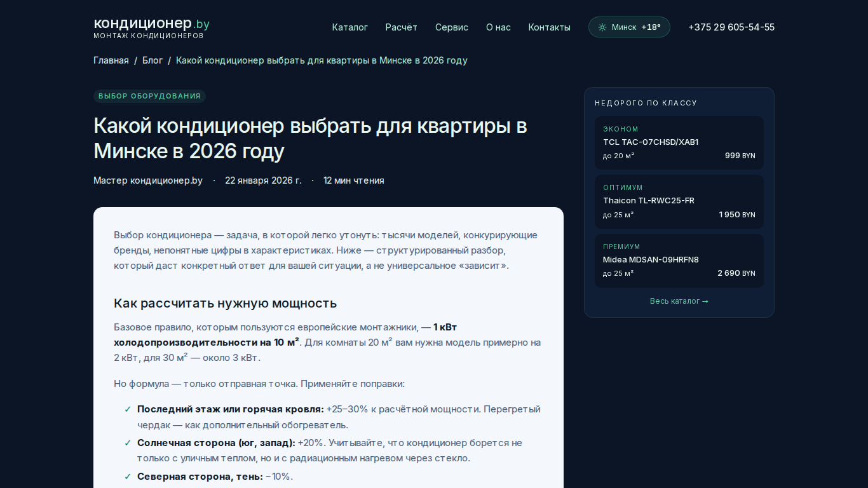Click the sun icon in the Minsk weather pill
The image size is (868, 488).
click(602, 27)
